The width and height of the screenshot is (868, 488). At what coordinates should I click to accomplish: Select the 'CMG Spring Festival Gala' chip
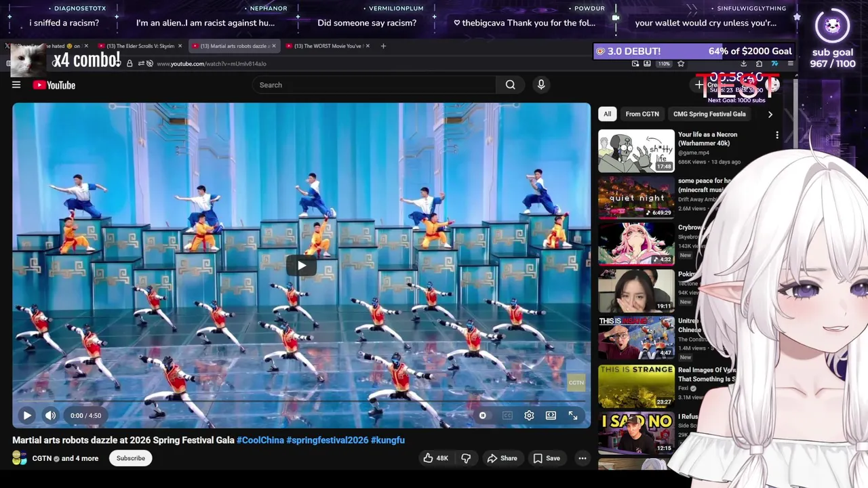tap(709, 114)
